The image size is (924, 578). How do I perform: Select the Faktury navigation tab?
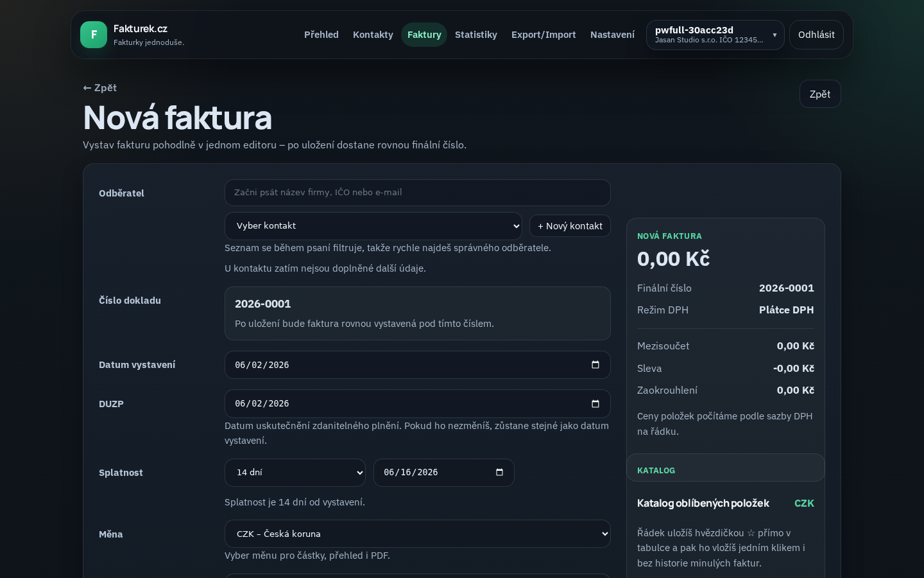(x=424, y=35)
